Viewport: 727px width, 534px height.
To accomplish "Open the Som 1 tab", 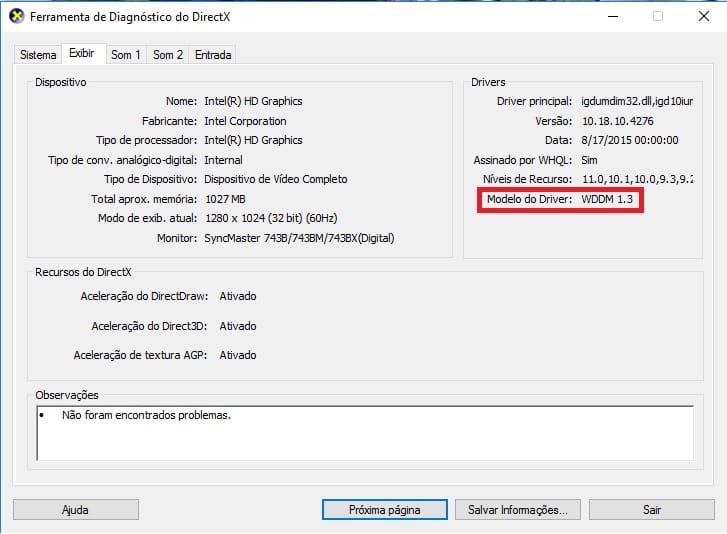I will (x=126, y=55).
